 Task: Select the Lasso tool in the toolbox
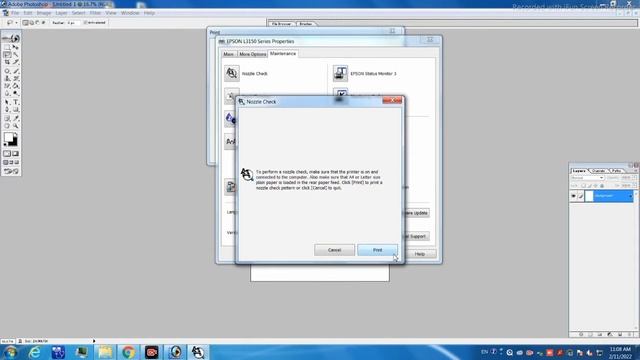(x=7, y=55)
